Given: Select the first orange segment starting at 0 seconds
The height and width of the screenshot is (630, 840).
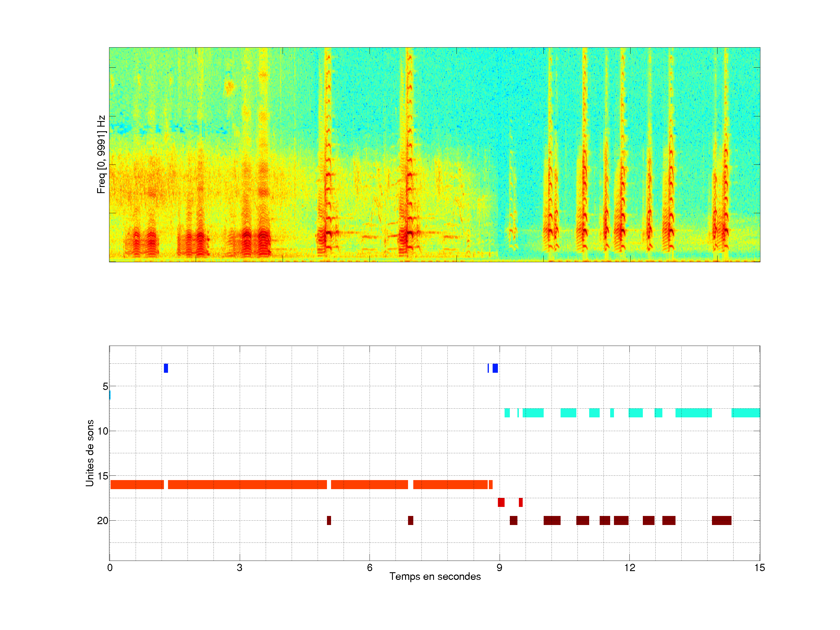Looking at the screenshot, I should [x=137, y=484].
